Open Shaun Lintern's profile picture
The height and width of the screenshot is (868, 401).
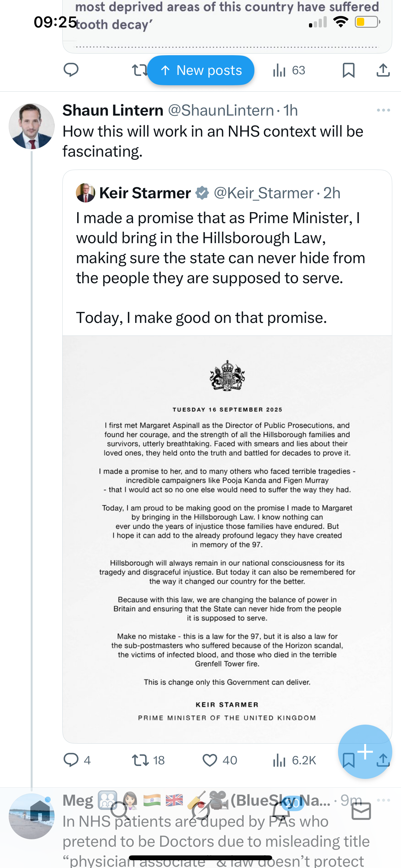32,126
